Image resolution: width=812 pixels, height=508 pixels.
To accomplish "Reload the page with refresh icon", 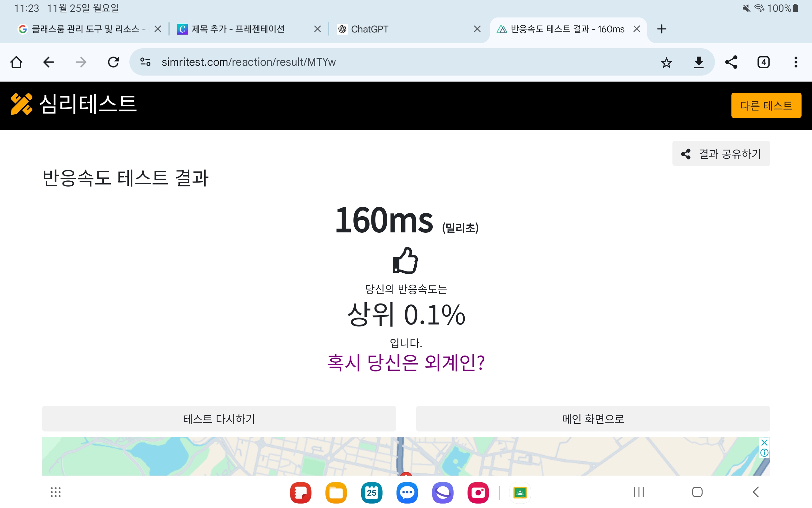I will click(x=114, y=62).
